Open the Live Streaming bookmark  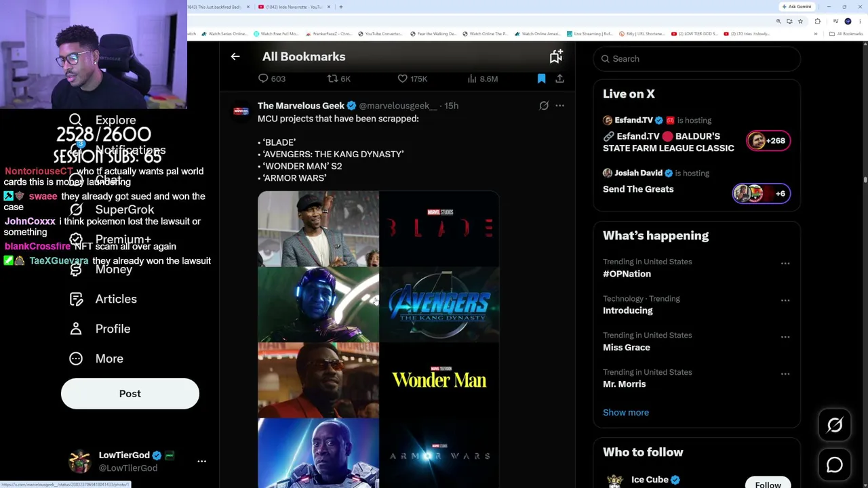coord(590,34)
